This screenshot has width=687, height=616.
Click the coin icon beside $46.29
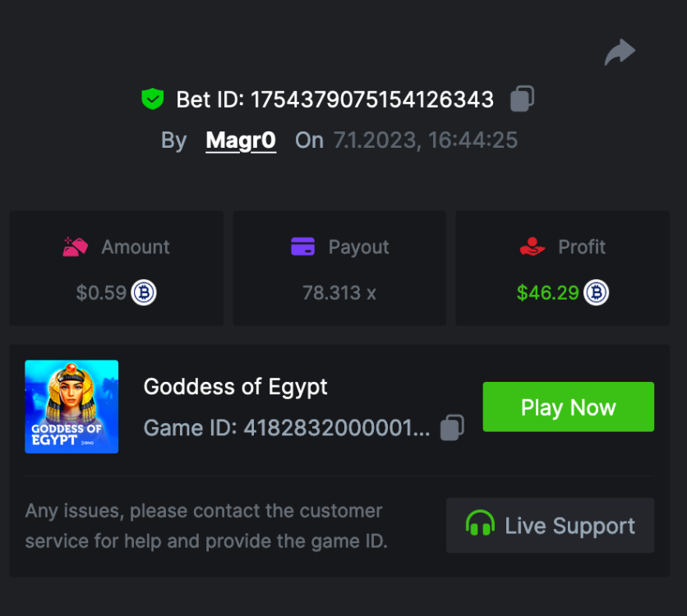tap(596, 292)
